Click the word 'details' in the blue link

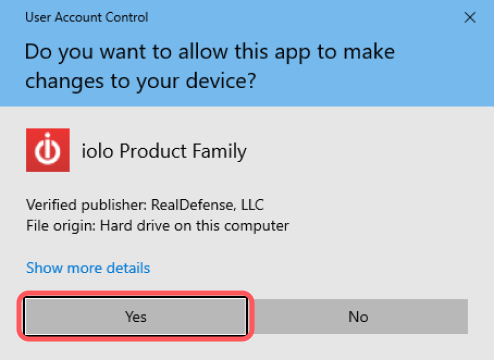(x=128, y=268)
